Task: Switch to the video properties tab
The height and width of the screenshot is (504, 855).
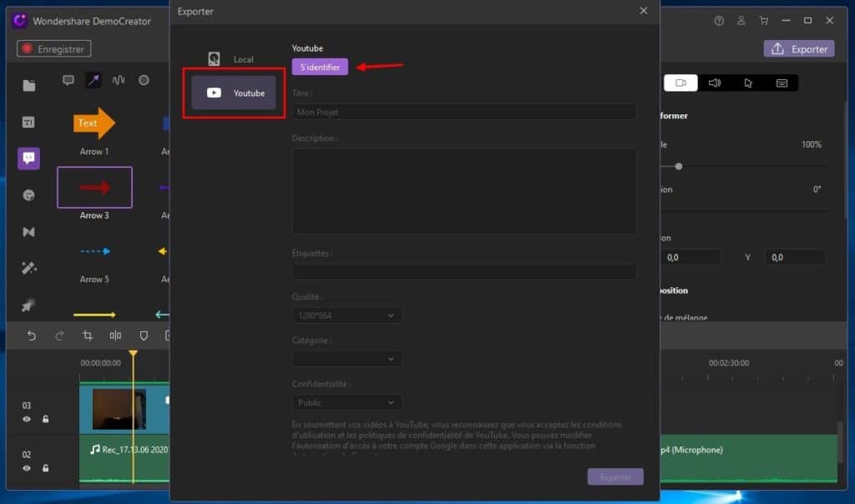Action: coord(680,83)
